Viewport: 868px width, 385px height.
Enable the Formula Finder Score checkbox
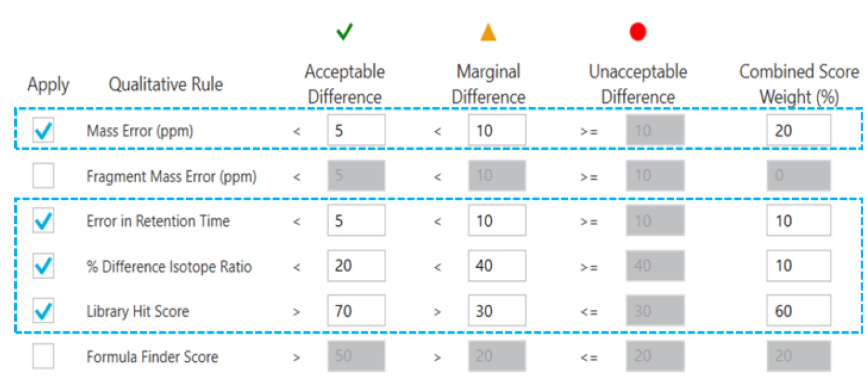[x=43, y=356]
